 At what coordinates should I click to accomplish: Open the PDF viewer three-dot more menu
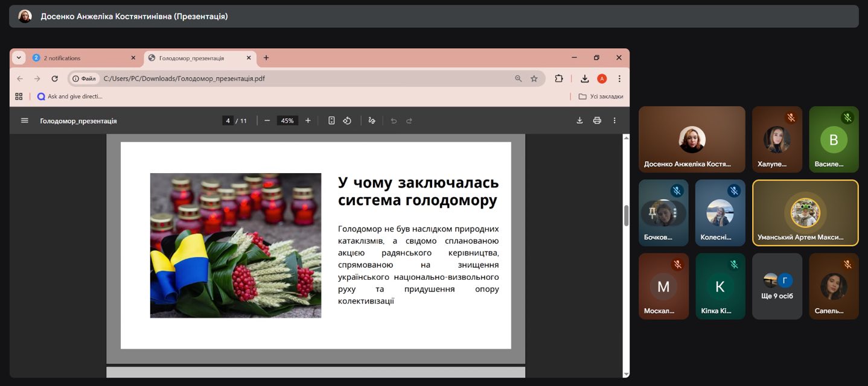click(614, 121)
